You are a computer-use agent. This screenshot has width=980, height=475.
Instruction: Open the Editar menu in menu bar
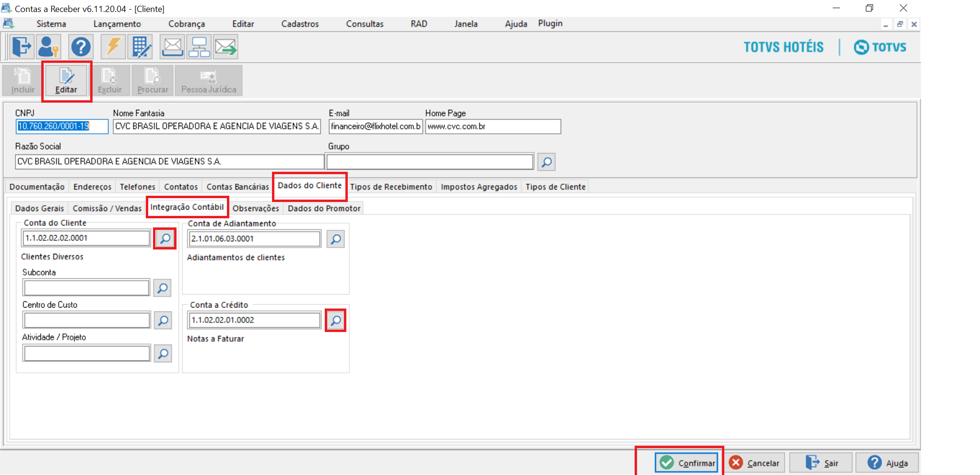point(243,24)
